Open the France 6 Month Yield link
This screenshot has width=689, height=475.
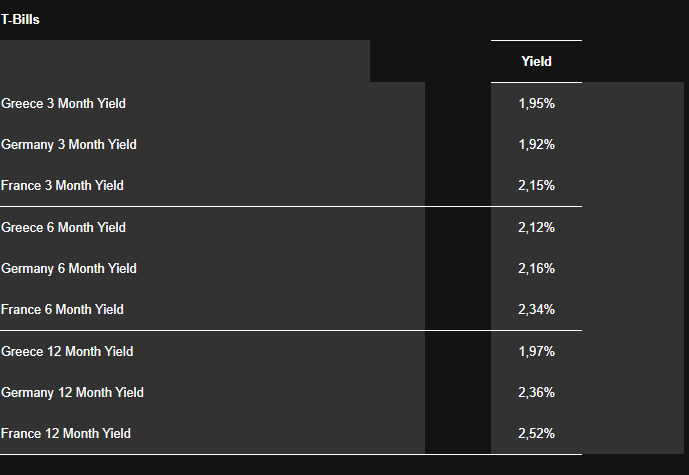tap(63, 310)
